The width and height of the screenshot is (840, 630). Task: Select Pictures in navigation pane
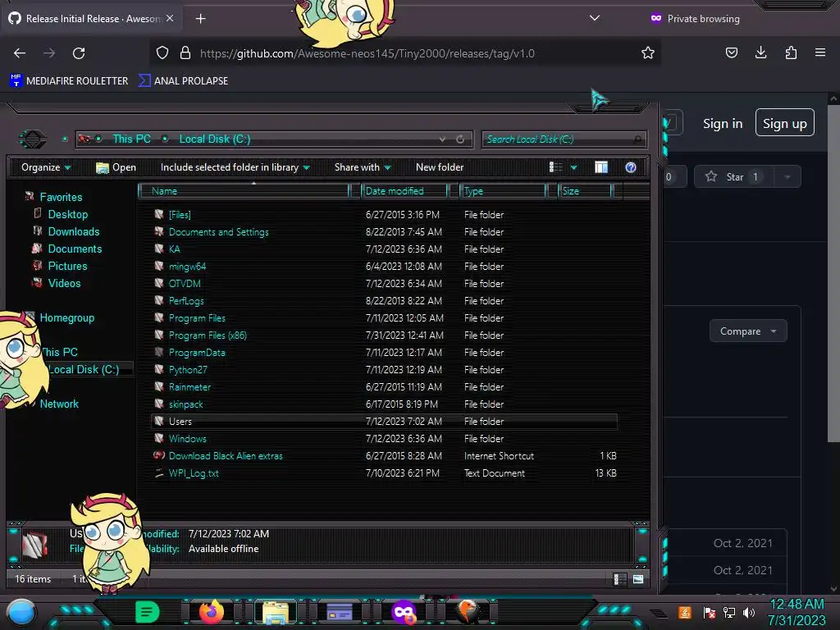[67, 266]
